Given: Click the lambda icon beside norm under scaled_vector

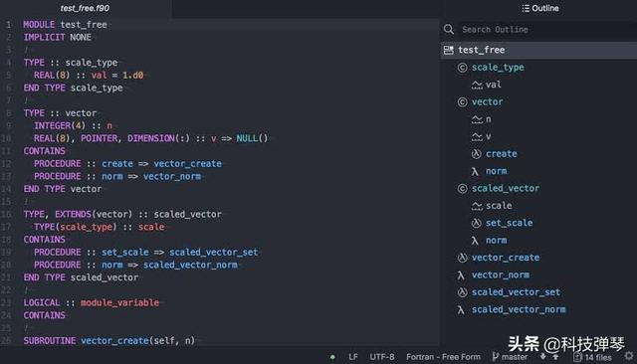Looking at the screenshot, I should pos(475,241).
